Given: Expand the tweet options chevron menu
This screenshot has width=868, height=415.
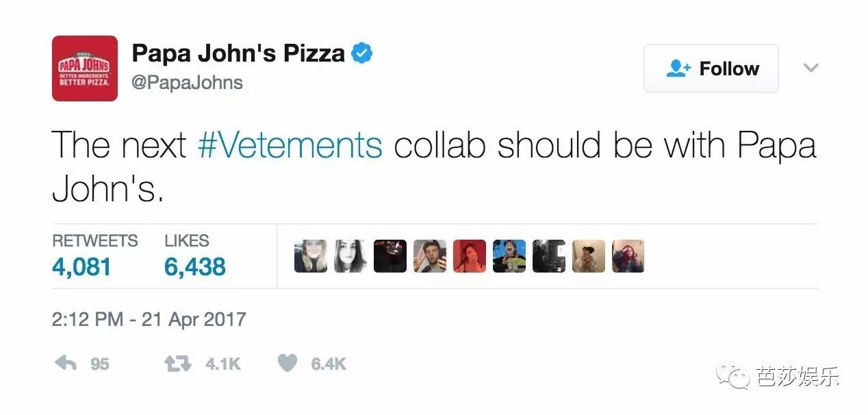Looking at the screenshot, I should (810, 68).
